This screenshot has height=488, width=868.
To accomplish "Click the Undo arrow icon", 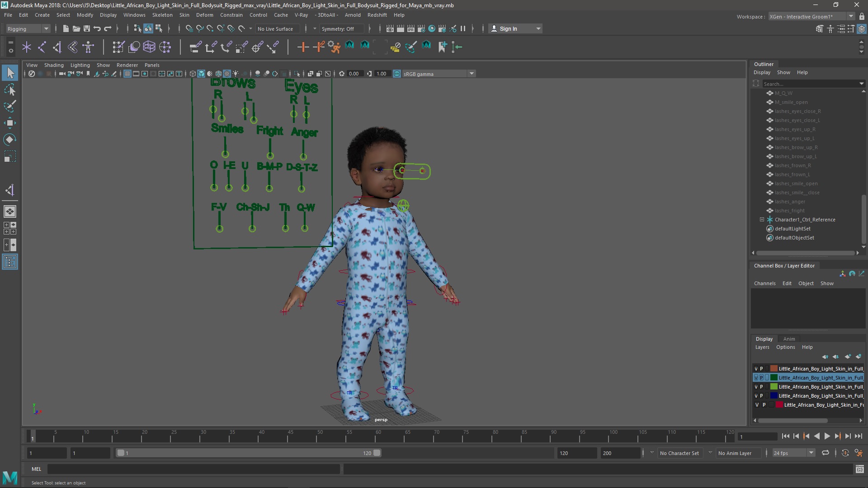I will [x=97, y=28].
